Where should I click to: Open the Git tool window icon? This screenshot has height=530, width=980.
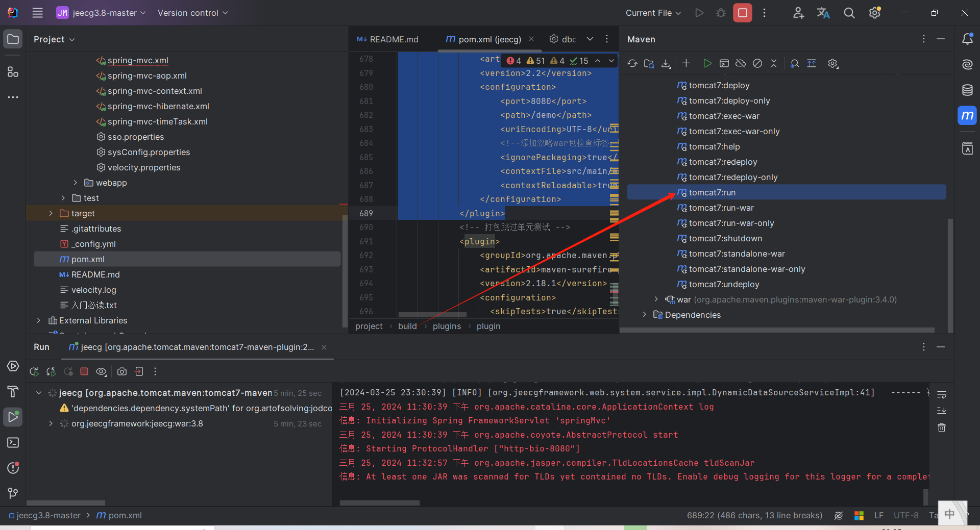pyautogui.click(x=13, y=493)
